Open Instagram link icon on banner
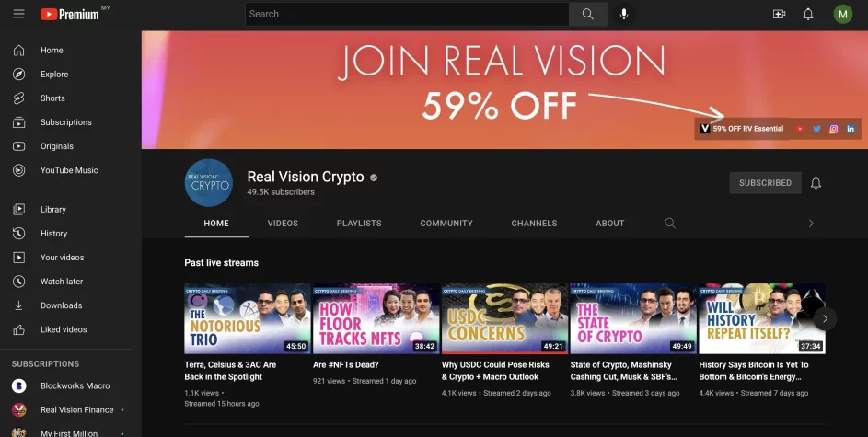This screenshot has width=868, height=437. click(x=834, y=129)
